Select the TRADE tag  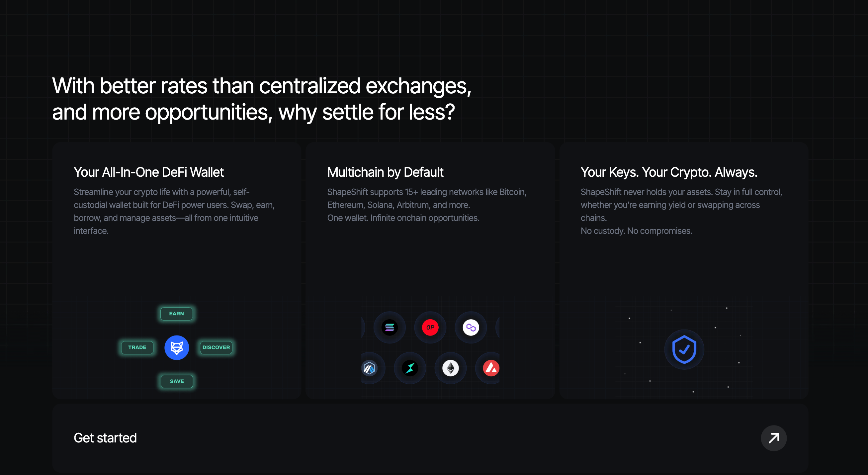click(x=137, y=347)
